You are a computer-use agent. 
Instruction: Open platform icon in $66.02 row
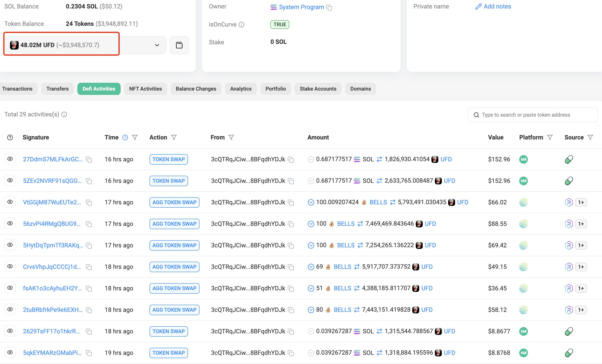tap(523, 202)
